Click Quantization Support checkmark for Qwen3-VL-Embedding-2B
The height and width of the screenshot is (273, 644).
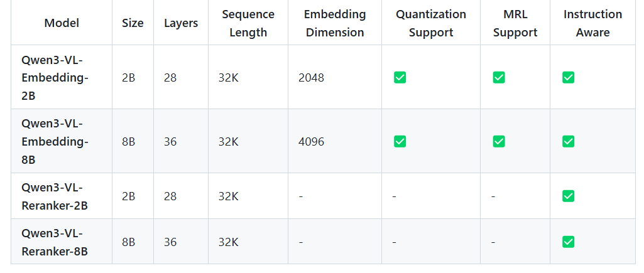pos(400,77)
